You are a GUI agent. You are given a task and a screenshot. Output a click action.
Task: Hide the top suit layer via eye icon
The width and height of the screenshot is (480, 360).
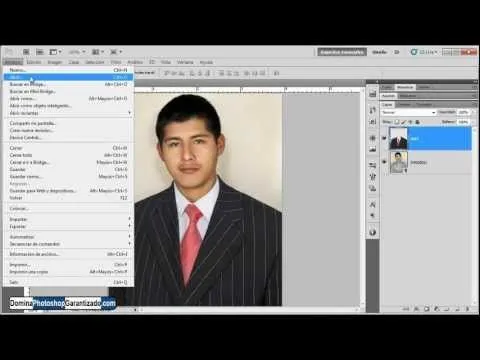coord(384,138)
